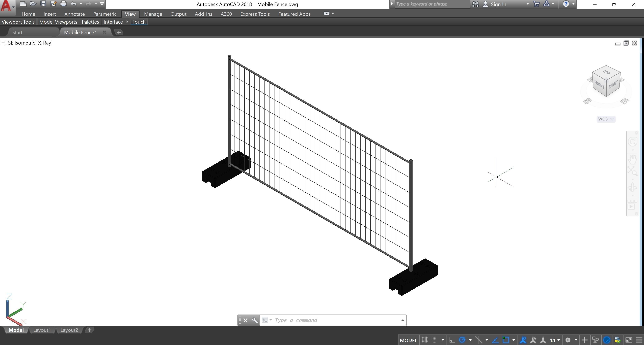644x345 pixels.
Task: Open polar tracking angles dropdown
Action: (x=470, y=340)
